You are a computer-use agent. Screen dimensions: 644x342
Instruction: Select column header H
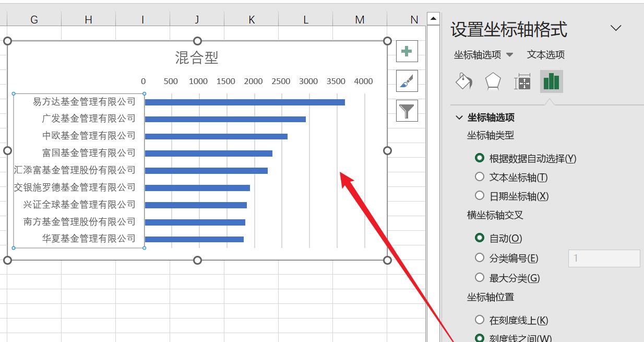click(x=89, y=19)
